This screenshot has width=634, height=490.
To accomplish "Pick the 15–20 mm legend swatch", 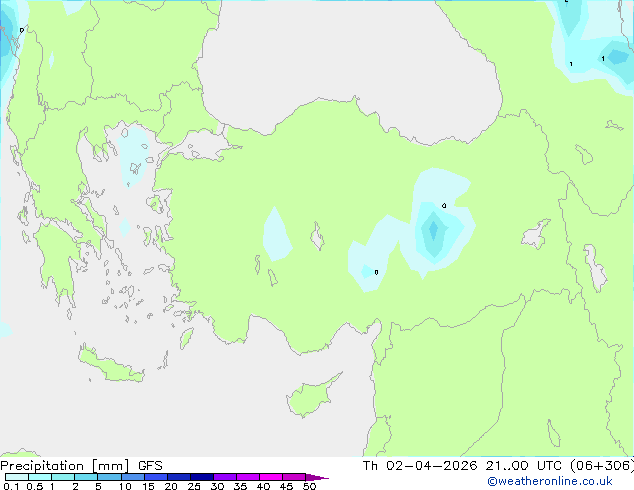I will coord(156,477).
